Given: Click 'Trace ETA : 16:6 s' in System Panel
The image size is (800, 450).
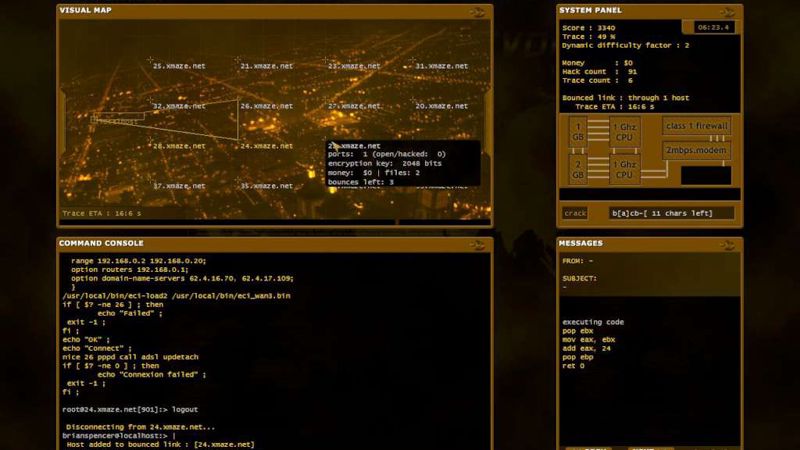Looking at the screenshot, I should (x=615, y=107).
